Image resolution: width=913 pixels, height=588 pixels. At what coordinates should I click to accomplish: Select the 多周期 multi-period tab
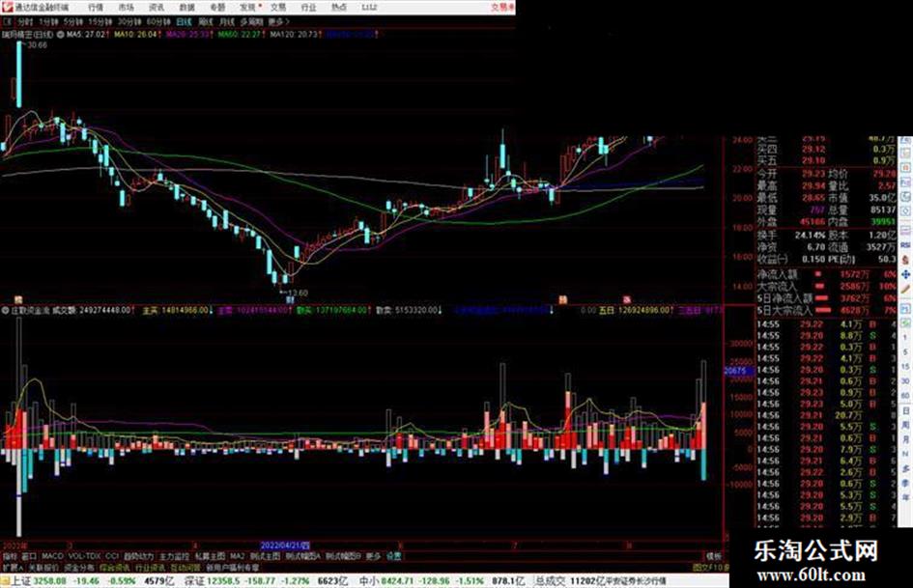coord(251,21)
